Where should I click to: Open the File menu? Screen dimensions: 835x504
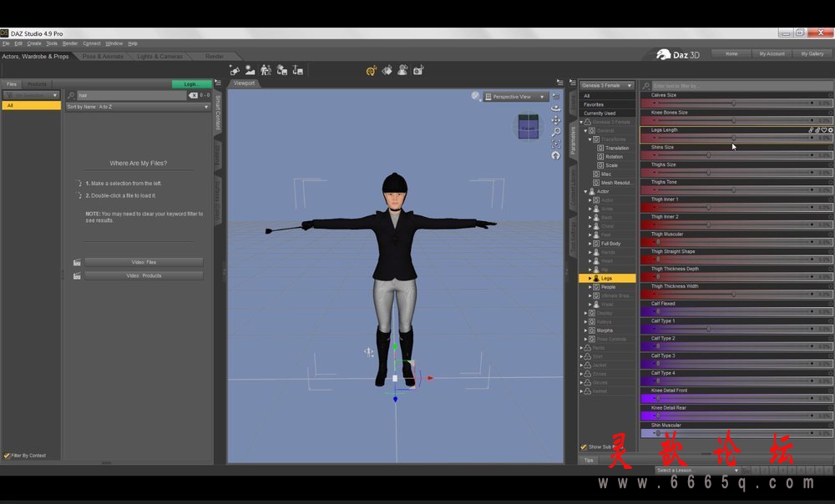(x=6, y=43)
